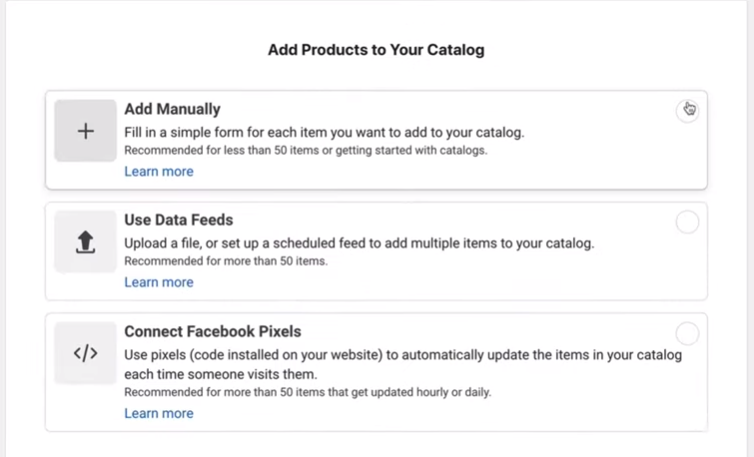
Task: Click the 'Recommended for more than 50 items.' note
Action: pyautogui.click(x=226, y=261)
